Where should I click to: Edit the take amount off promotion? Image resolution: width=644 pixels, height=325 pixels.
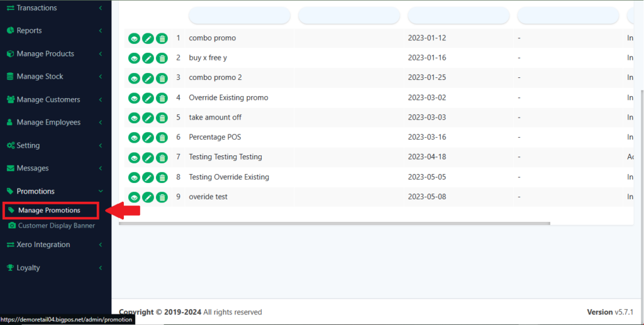(x=148, y=118)
